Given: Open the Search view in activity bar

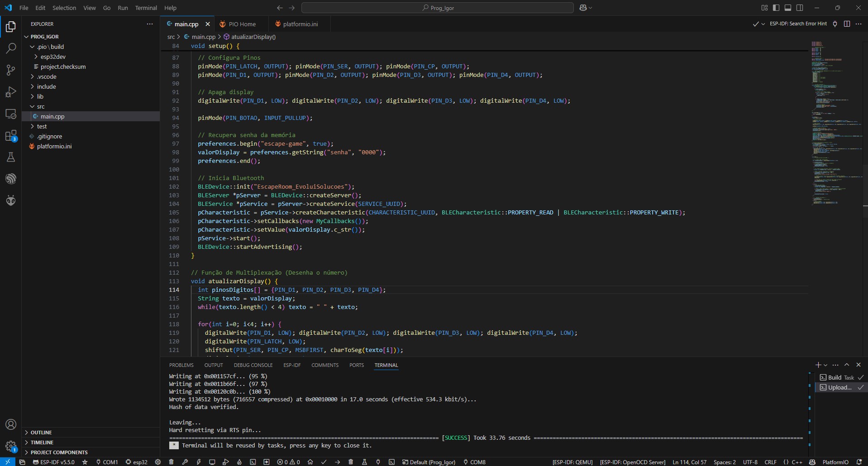Looking at the screenshot, I should click(x=11, y=48).
